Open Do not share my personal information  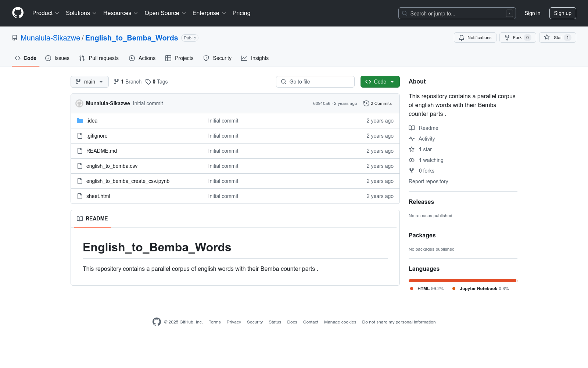(x=399, y=322)
